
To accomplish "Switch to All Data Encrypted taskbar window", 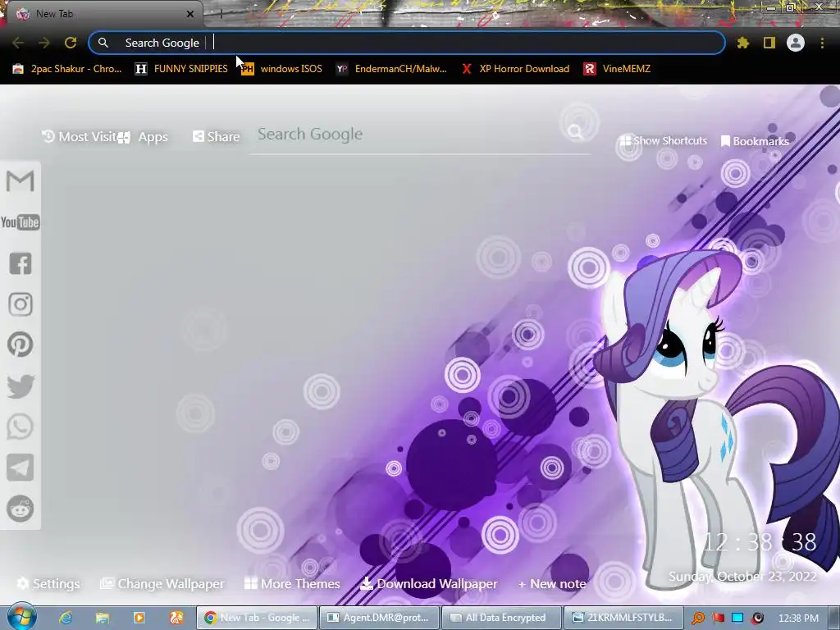I will click(x=501, y=618).
